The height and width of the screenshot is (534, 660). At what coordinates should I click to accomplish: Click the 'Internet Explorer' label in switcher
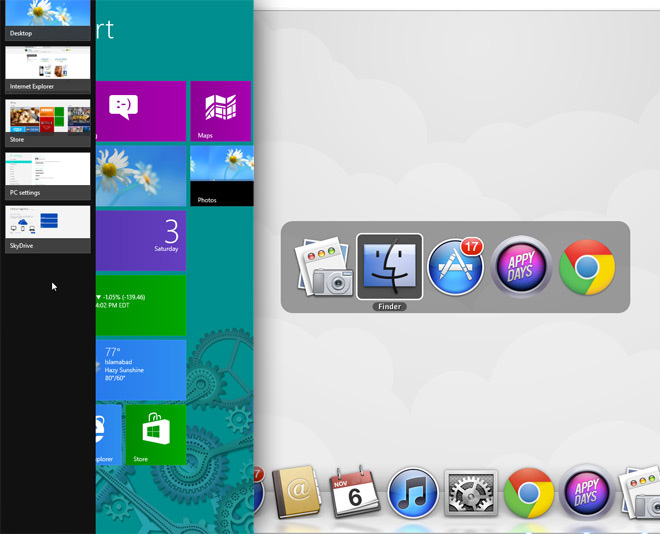(32, 86)
